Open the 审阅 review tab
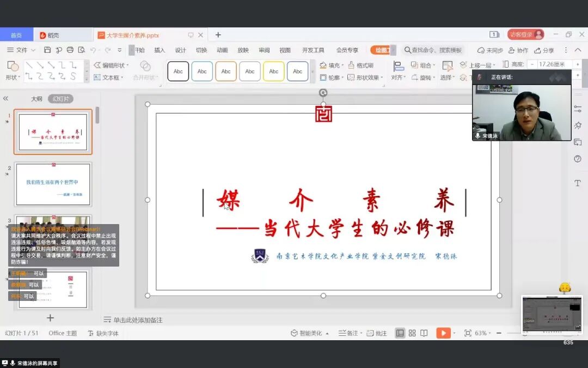Viewport: 588px width, 368px height. pyautogui.click(x=264, y=50)
